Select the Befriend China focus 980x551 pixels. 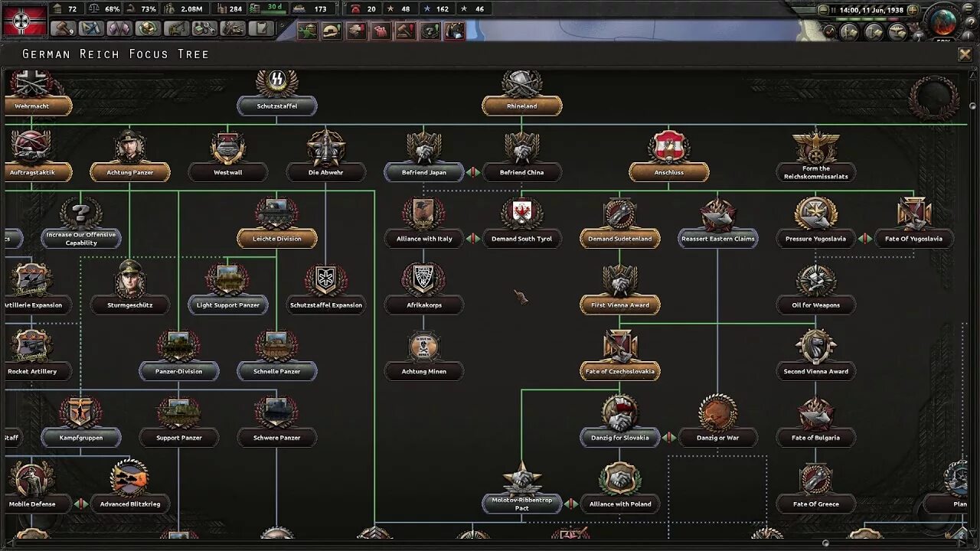[x=522, y=172]
